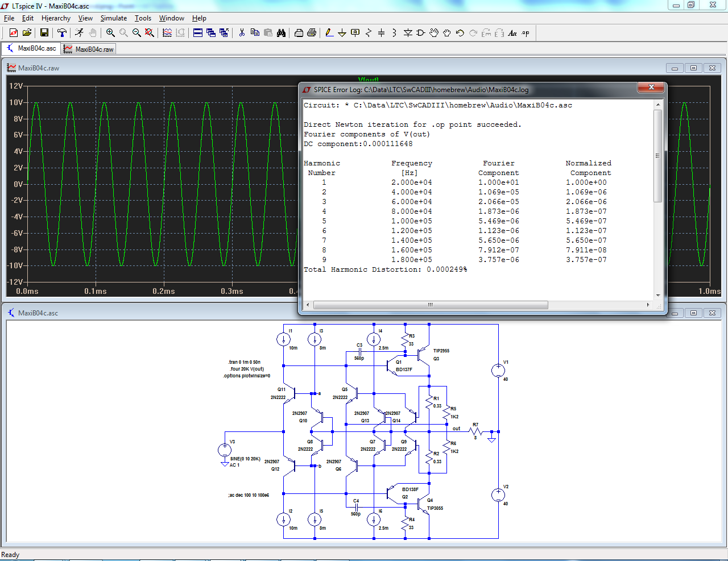Screen dimensions: 728x561
Task: Switch to the MaxiB04c.asc tab
Action: click(x=31, y=48)
